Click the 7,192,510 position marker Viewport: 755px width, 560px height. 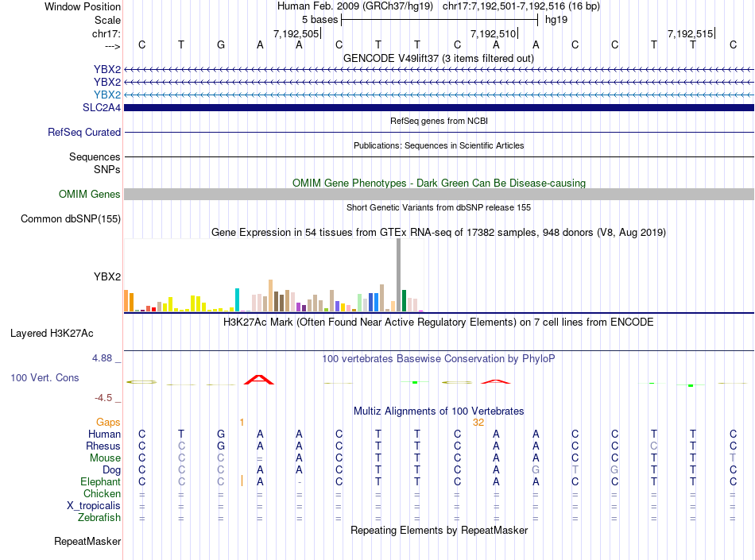click(x=494, y=33)
